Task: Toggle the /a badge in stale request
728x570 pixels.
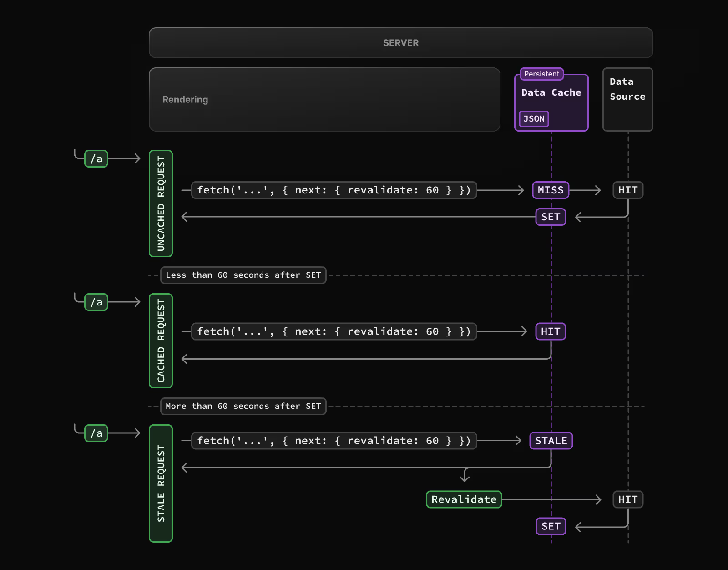Action: 96,433
